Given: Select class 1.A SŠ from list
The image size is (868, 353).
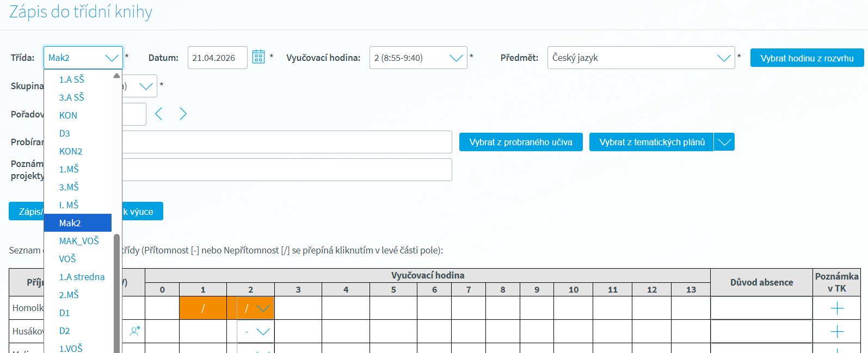Looking at the screenshot, I should coord(72,79).
